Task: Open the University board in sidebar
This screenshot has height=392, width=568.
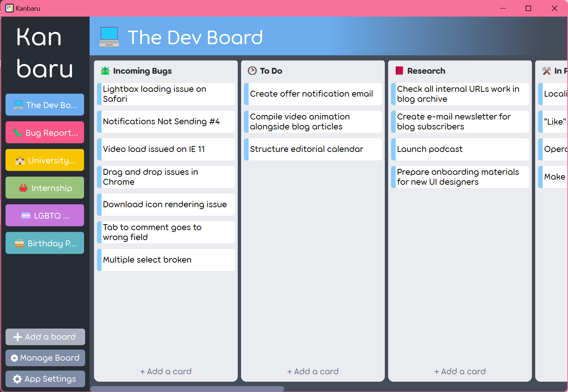Action: click(45, 160)
